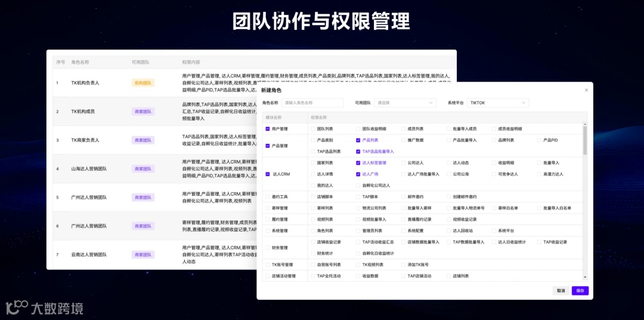Image resolution: width=644 pixels, height=320 pixels.
Task: Check the 品牌列表 permission checkbox
Action: click(x=494, y=140)
